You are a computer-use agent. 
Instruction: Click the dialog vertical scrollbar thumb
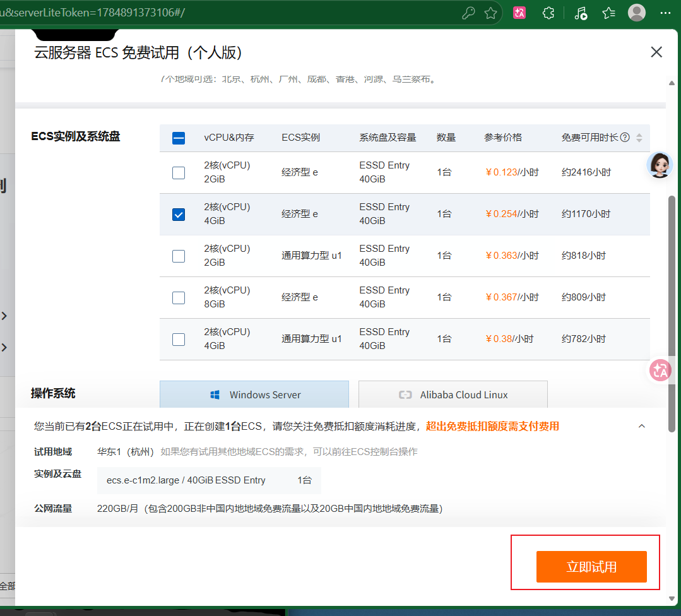click(x=672, y=314)
